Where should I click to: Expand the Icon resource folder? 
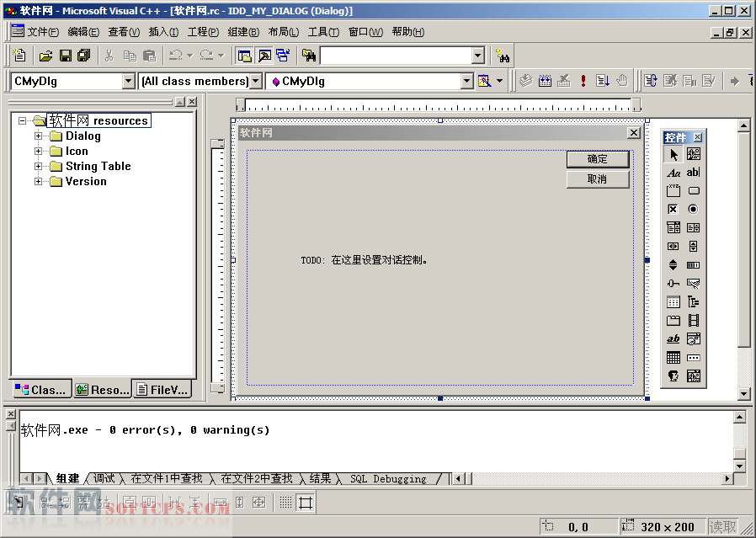(38, 151)
